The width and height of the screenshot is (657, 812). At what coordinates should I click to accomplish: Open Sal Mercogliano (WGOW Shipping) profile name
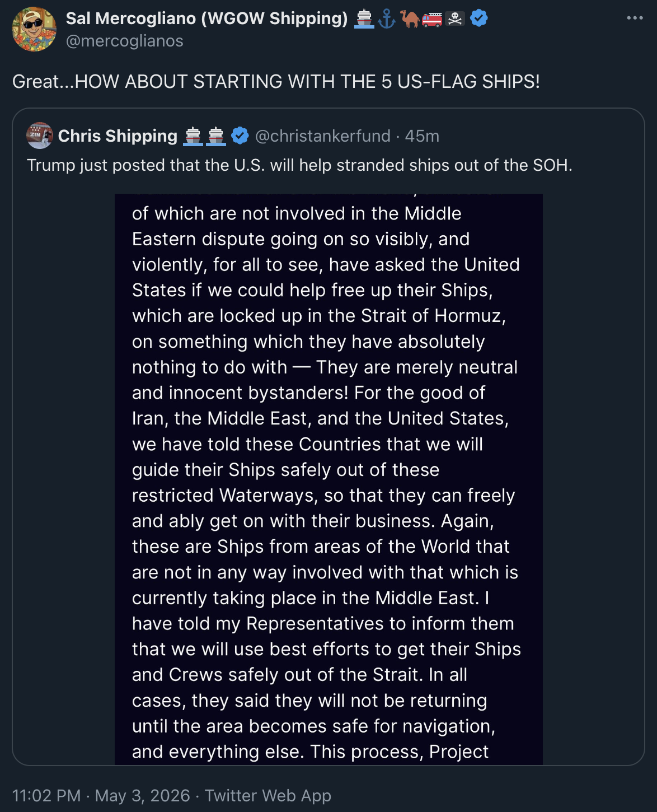pos(207,18)
